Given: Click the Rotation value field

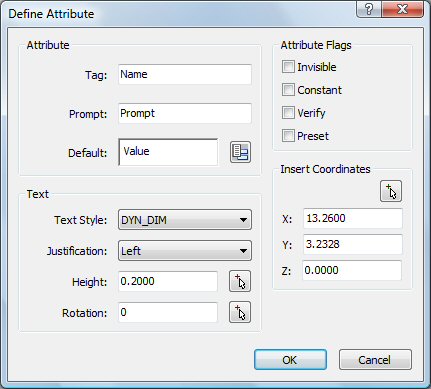Looking at the screenshot, I should (x=168, y=312).
